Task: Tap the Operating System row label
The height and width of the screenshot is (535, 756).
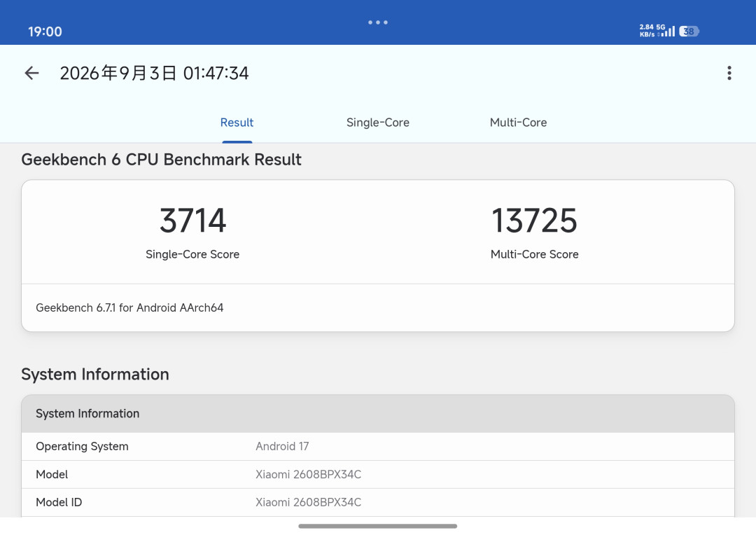Action: coord(82,446)
